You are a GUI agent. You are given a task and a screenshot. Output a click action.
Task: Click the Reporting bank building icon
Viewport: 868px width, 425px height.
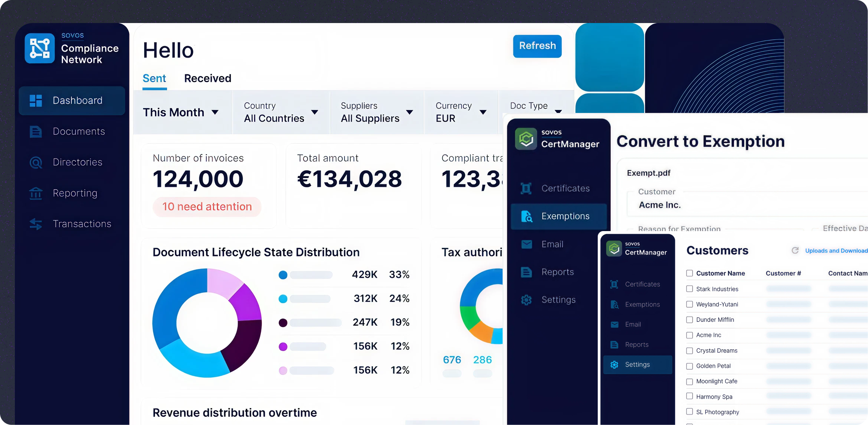tap(36, 193)
